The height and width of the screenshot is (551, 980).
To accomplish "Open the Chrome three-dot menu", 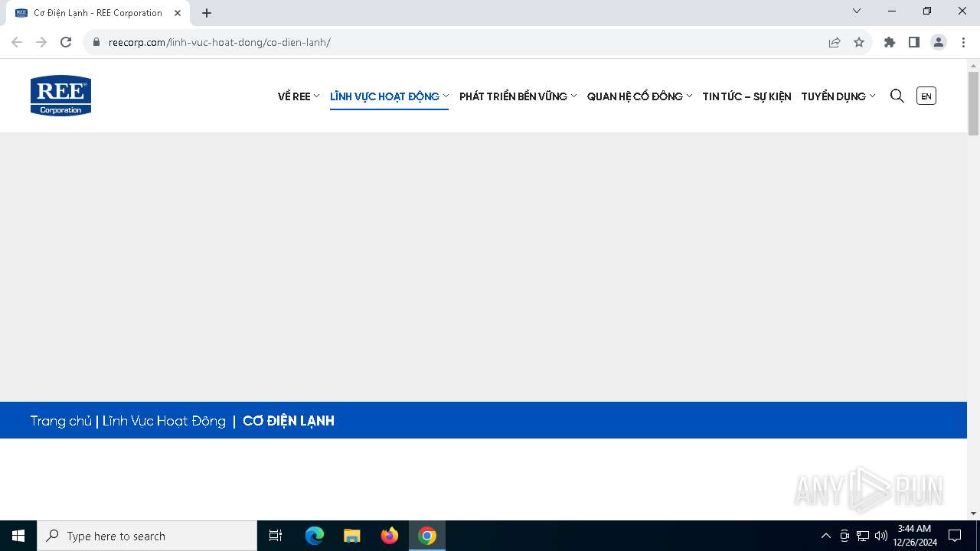I will (963, 42).
